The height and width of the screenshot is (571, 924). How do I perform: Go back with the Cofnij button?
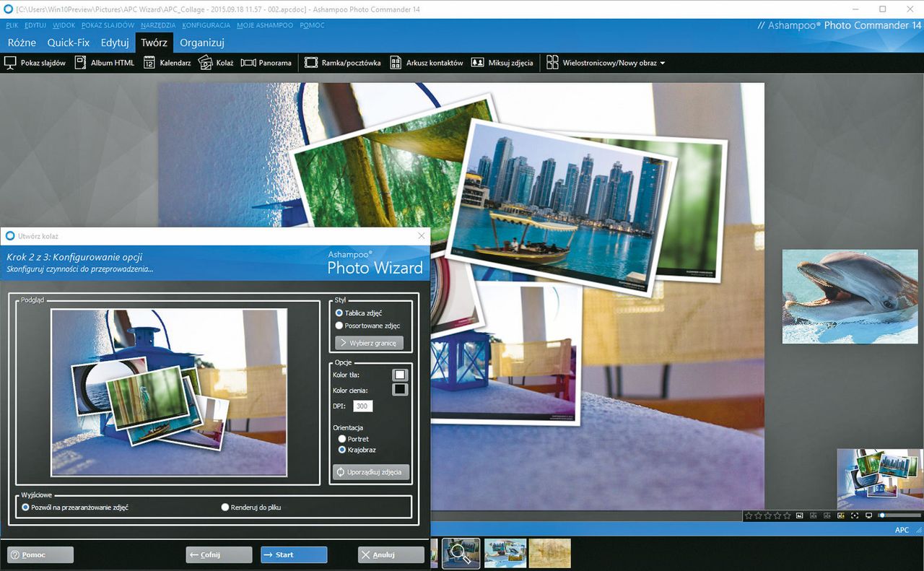[x=219, y=554]
